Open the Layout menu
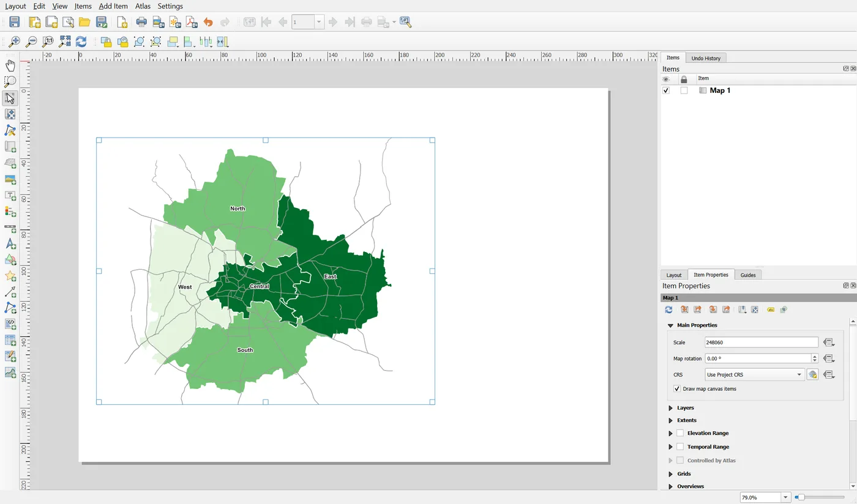This screenshot has width=857, height=504. pos(15,6)
